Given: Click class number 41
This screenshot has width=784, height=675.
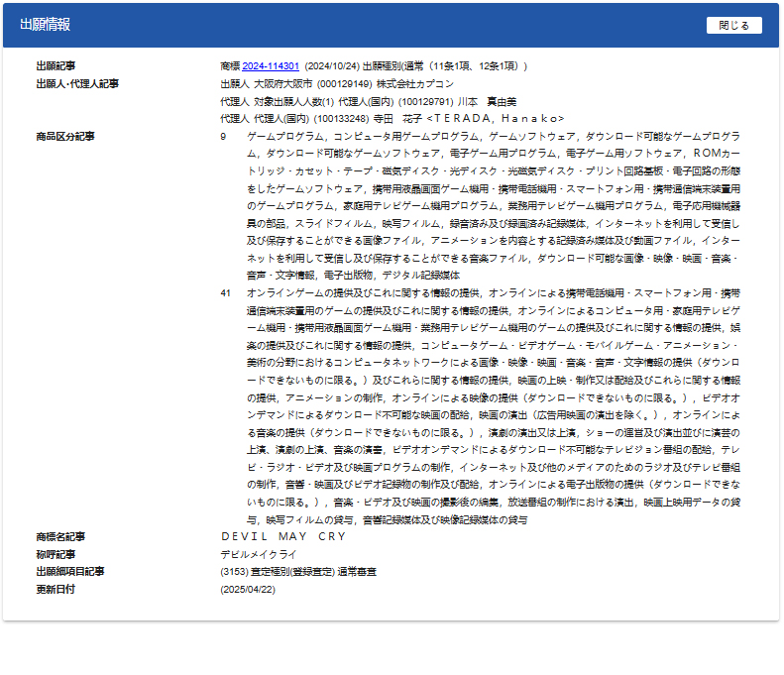Looking at the screenshot, I should pos(226,293).
